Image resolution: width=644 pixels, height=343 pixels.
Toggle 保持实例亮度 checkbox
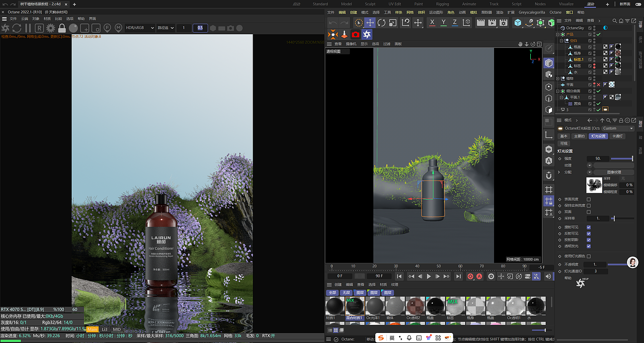[x=589, y=205]
